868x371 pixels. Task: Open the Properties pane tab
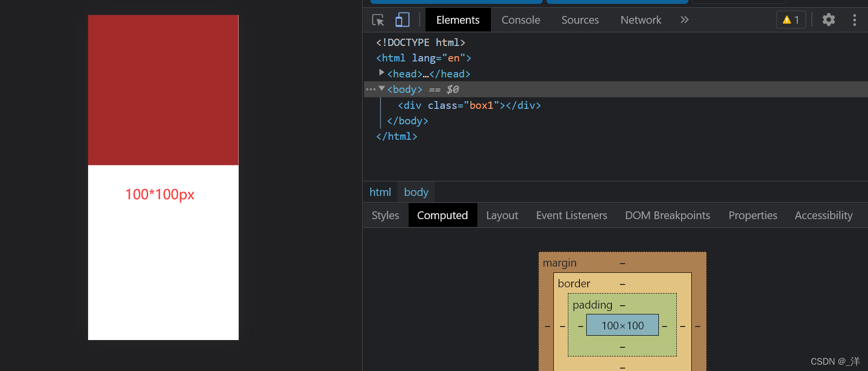point(753,215)
